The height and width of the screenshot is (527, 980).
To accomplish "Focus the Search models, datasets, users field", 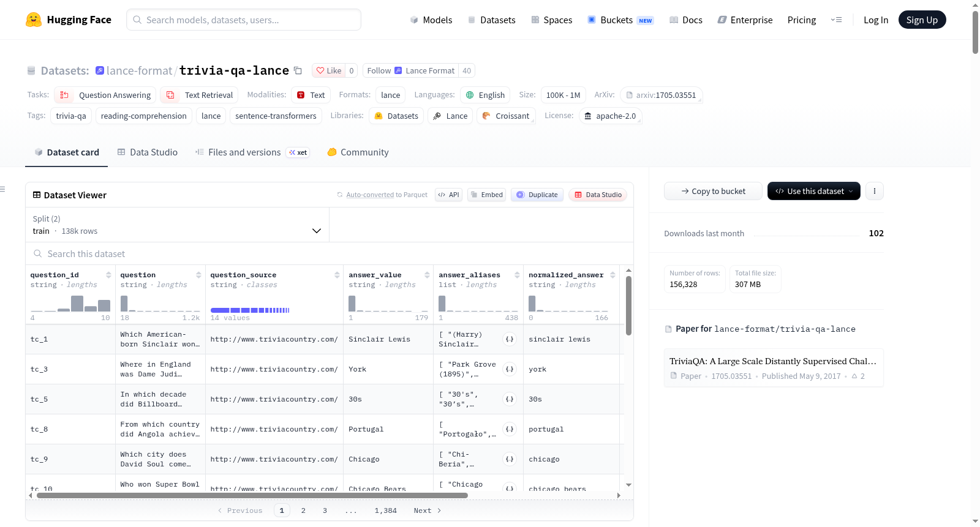I will click(244, 20).
